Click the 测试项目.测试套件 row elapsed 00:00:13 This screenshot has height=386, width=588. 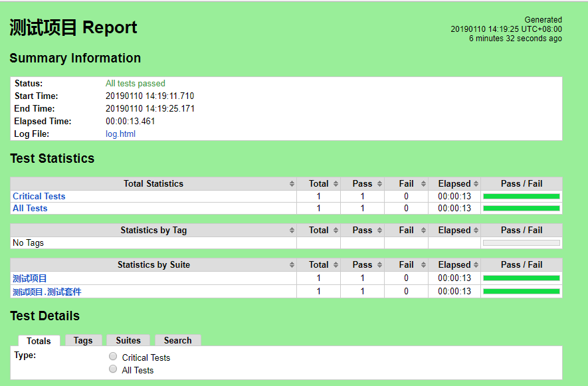(454, 291)
